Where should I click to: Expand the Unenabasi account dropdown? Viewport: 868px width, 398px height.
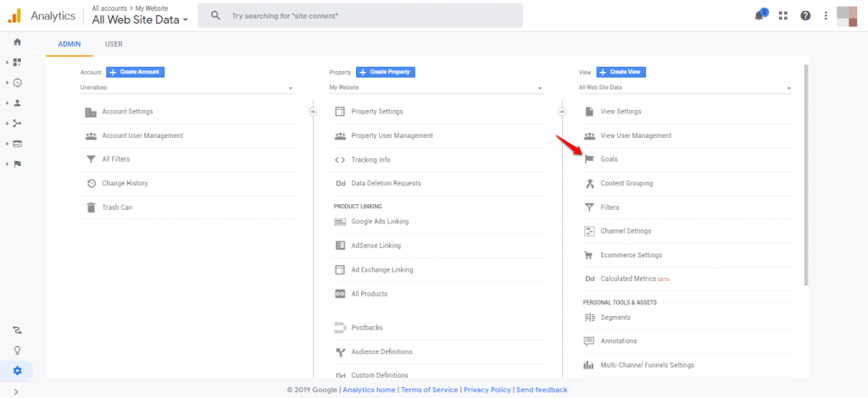(186, 87)
